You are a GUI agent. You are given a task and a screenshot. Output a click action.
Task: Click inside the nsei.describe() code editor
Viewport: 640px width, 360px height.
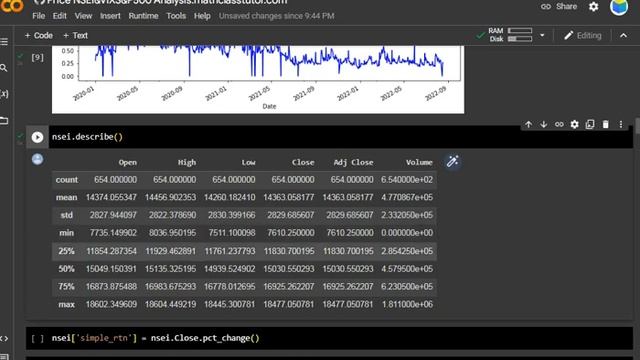pos(341,137)
